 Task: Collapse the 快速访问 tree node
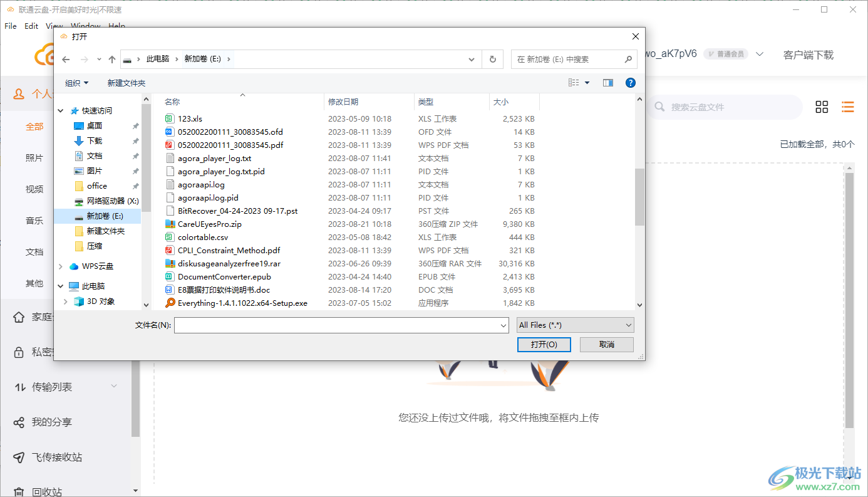pyautogui.click(x=61, y=111)
